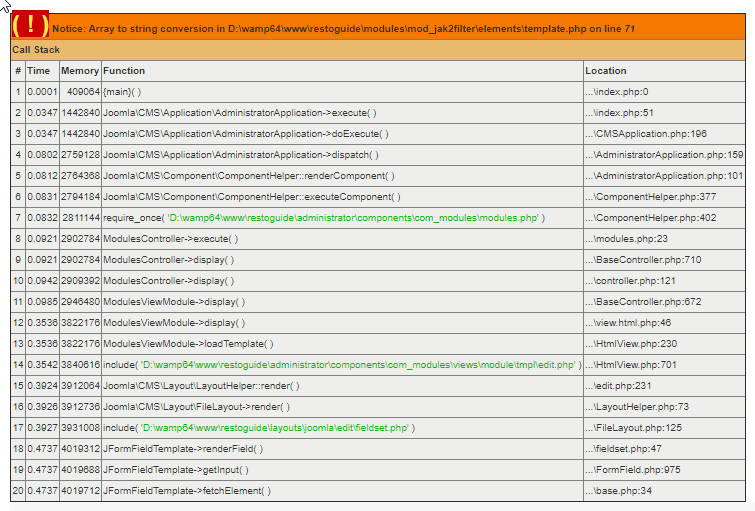Click the red exclamation warning icon
Screen dimensions: 755x511
point(30,24)
